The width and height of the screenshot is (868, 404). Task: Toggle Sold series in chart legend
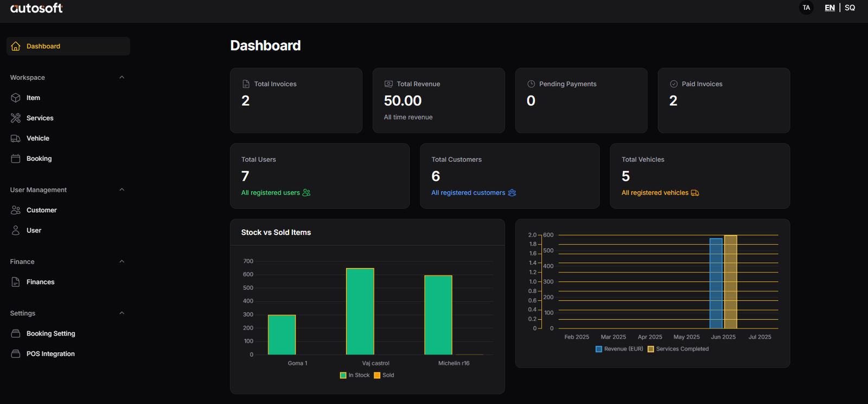coord(384,375)
